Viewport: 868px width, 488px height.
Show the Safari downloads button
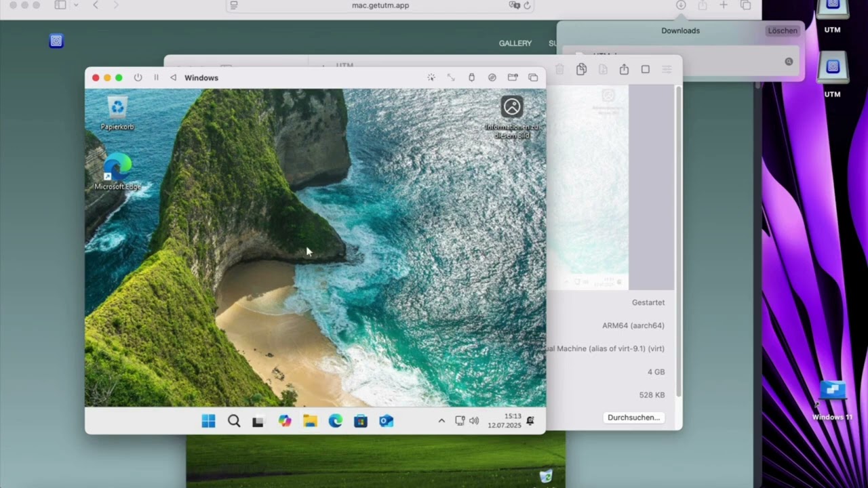pyautogui.click(x=681, y=5)
